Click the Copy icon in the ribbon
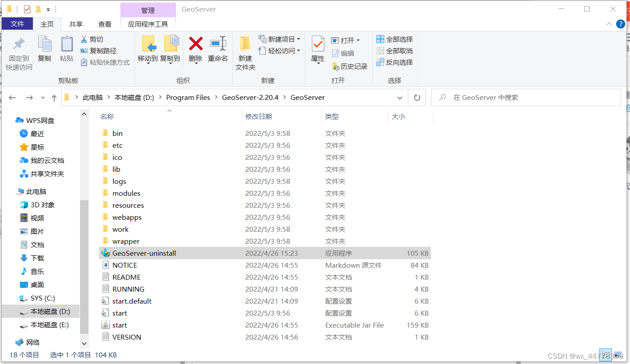 (x=44, y=44)
